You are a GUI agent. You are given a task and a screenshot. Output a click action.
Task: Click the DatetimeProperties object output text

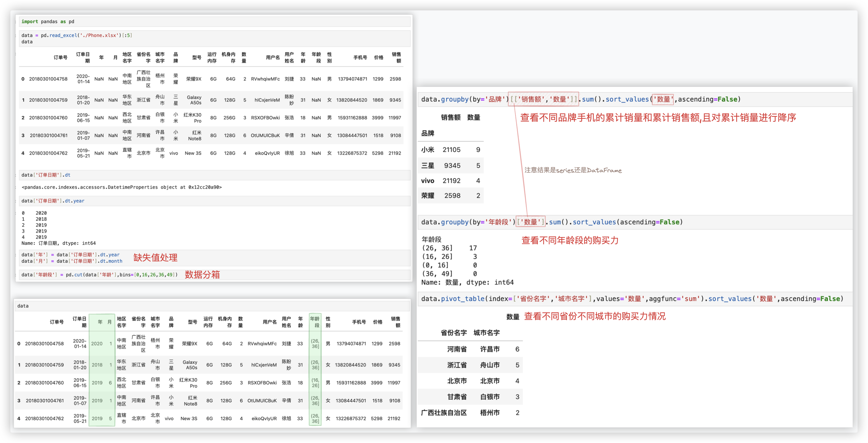pos(122,187)
